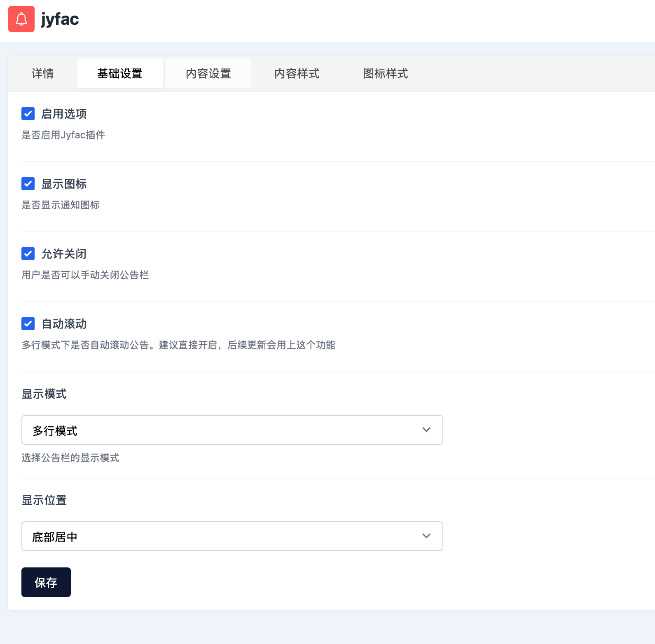Screen dimensions: 655x644
Task: Click the red bell plugin icon
Action: click(21, 19)
